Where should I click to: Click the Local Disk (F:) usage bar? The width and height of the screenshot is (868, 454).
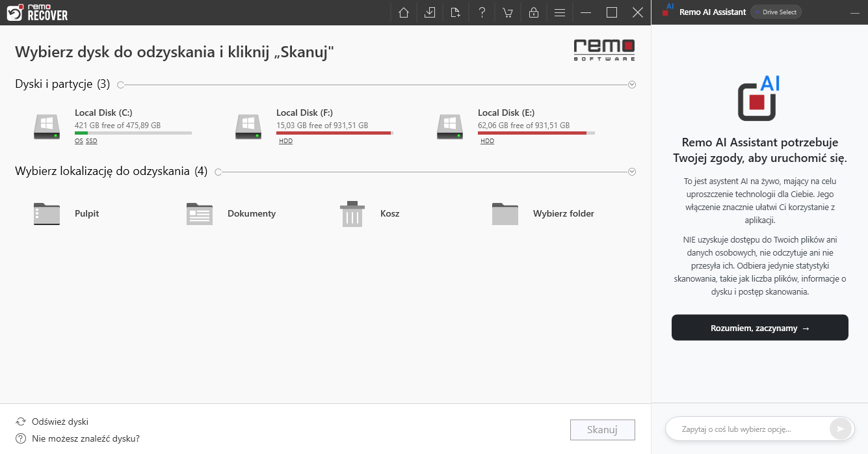335,133
